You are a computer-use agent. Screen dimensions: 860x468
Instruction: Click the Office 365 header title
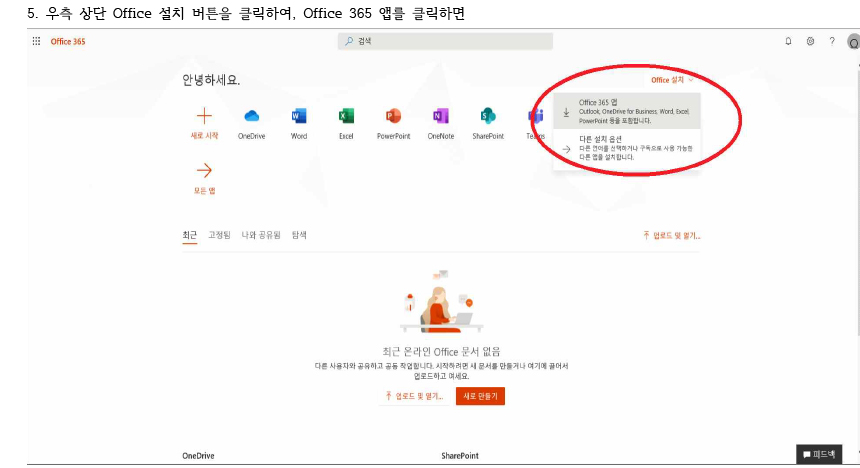coord(68,42)
